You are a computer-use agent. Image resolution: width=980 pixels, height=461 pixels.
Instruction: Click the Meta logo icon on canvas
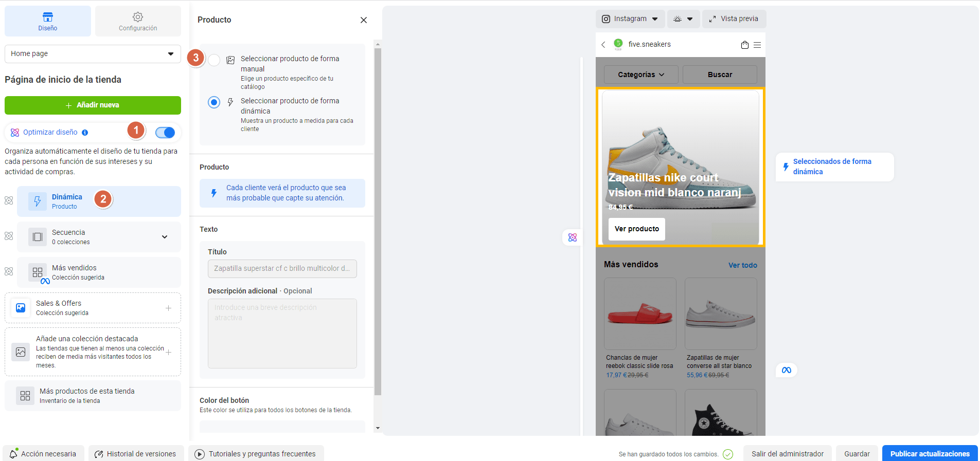[x=786, y=370]
